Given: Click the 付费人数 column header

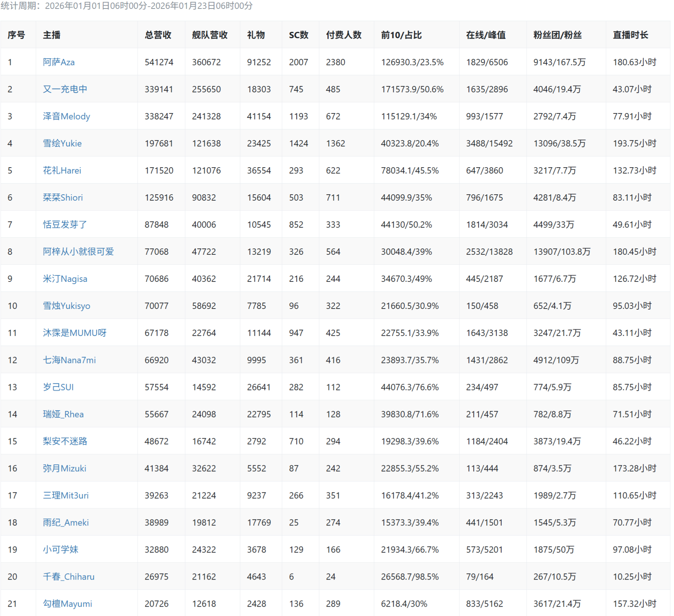Looking at the screenshot, I should (343, 35).
